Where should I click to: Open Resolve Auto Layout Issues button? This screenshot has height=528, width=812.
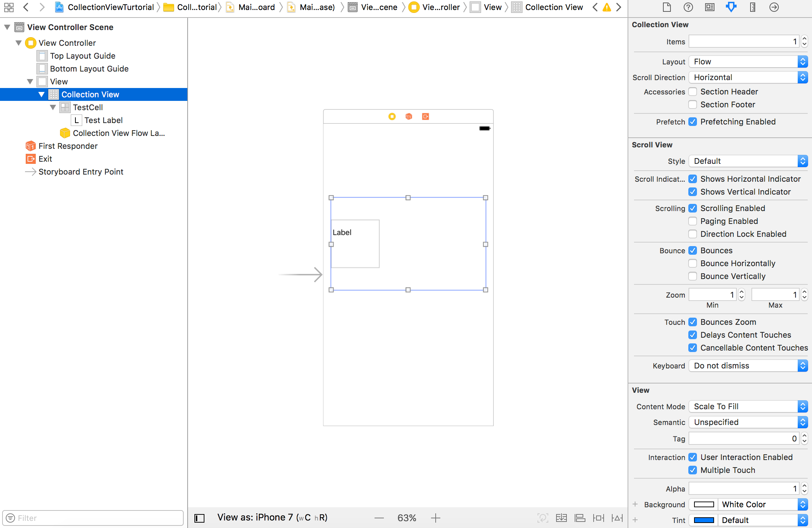coord(617,518)
